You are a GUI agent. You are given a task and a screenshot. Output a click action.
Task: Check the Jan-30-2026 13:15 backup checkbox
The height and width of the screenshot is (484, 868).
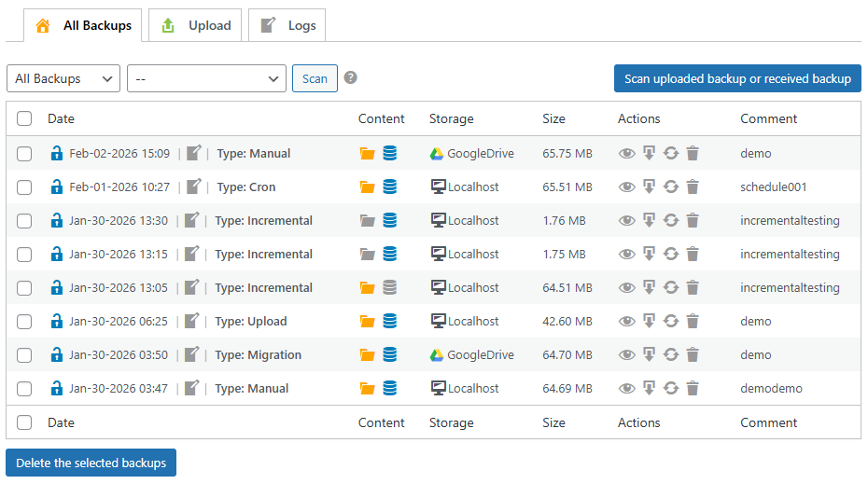(24, 255)
